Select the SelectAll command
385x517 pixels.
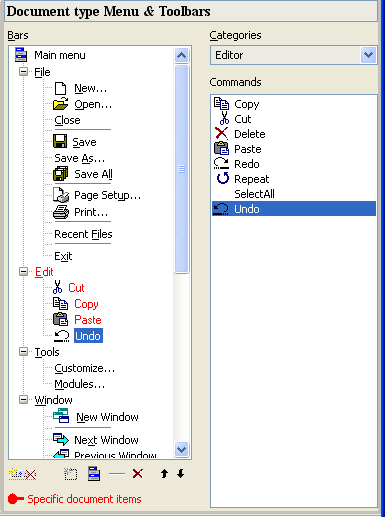point(254,194)
